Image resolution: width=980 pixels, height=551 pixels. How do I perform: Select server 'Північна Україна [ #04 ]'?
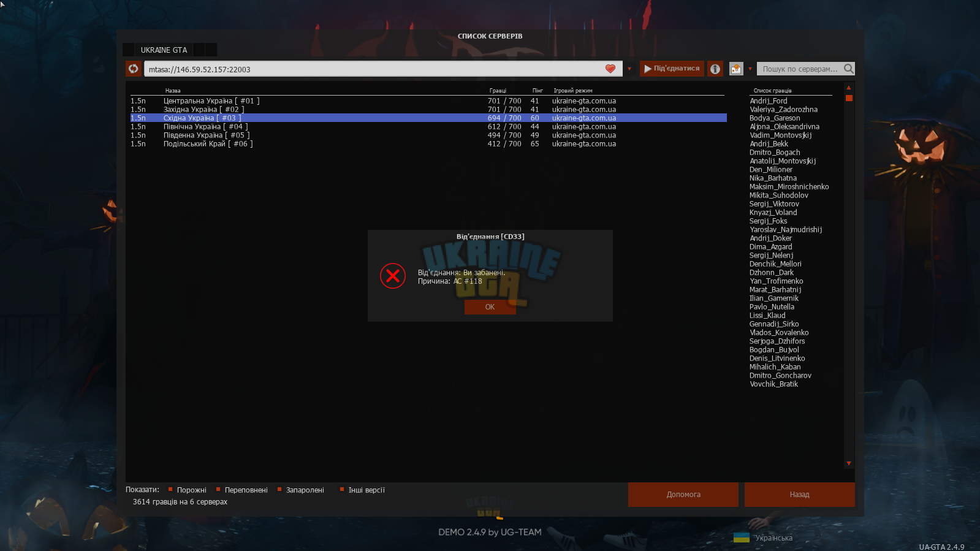tap(428, 126)
